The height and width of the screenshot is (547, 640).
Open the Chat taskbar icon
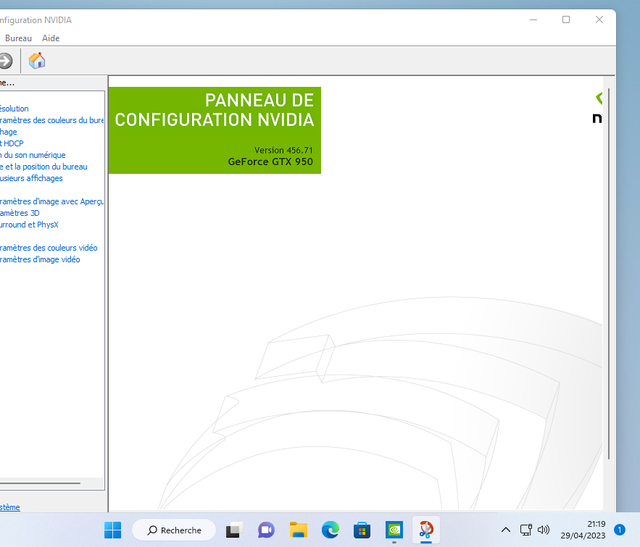(x=266, y=530)
